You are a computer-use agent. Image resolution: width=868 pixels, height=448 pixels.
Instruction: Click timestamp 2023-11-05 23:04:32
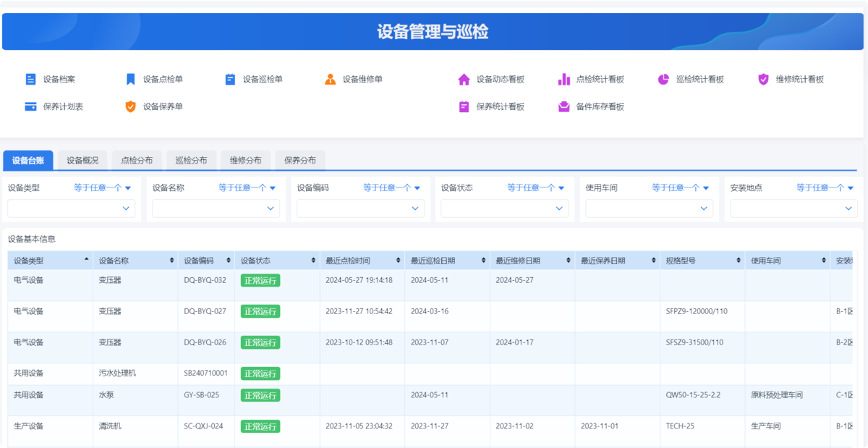(x=359, y=426)
